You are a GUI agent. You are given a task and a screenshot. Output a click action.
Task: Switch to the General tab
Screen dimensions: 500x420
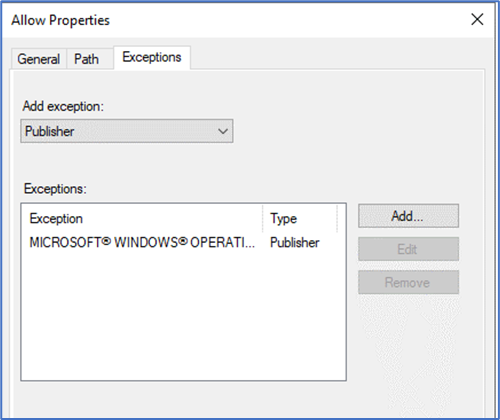pos(39,59)
